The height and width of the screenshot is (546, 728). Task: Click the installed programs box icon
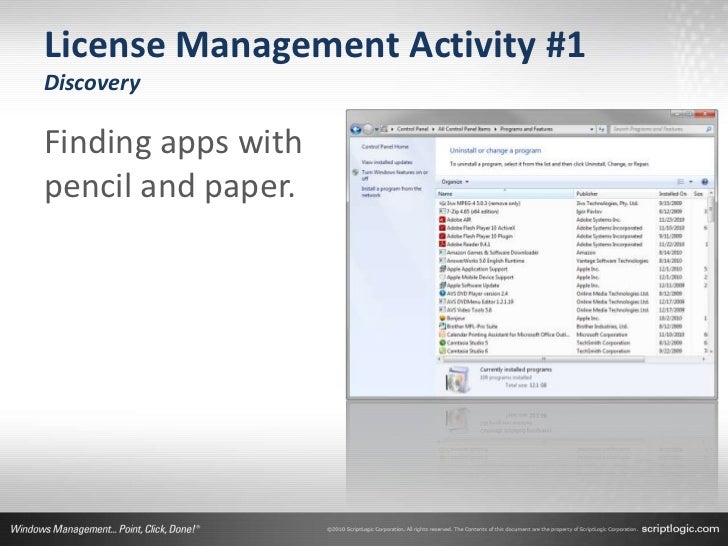pyautogui.click(x=458, y=379)
